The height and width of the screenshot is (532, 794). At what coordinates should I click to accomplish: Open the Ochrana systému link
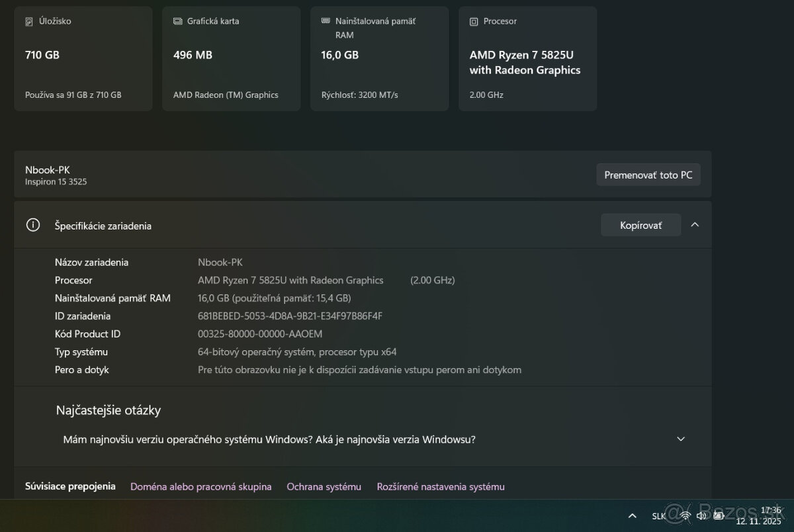pyautogui.click(x=324, y=486)
